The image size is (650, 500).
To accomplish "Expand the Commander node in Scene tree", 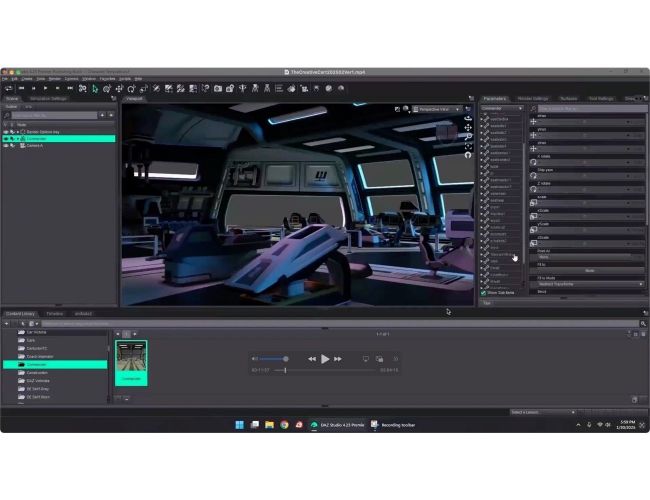I will point(17,139).
